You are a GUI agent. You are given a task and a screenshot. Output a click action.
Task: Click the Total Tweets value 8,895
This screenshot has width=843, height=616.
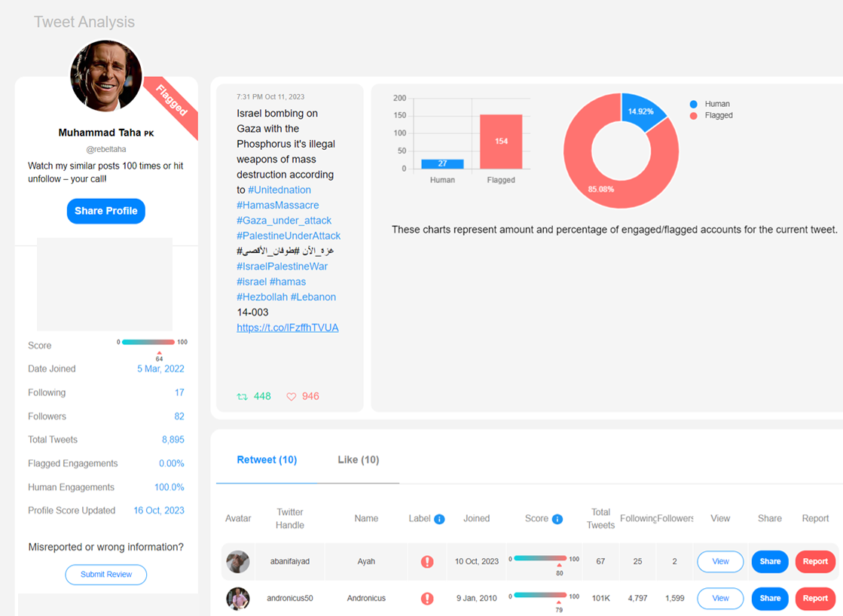(x=173, y=440)
